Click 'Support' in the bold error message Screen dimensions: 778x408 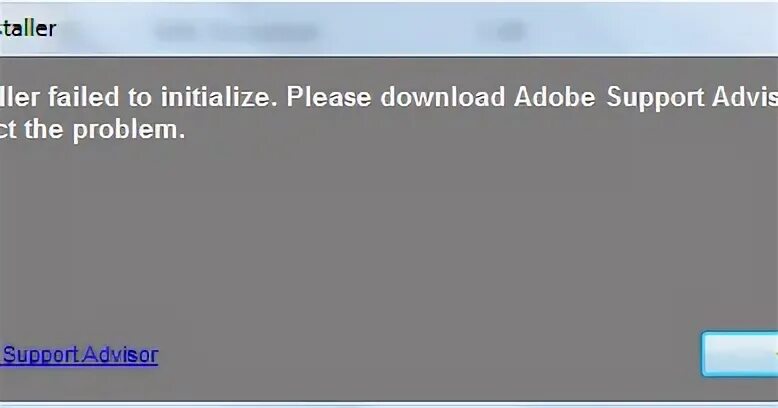click(655, 98)
